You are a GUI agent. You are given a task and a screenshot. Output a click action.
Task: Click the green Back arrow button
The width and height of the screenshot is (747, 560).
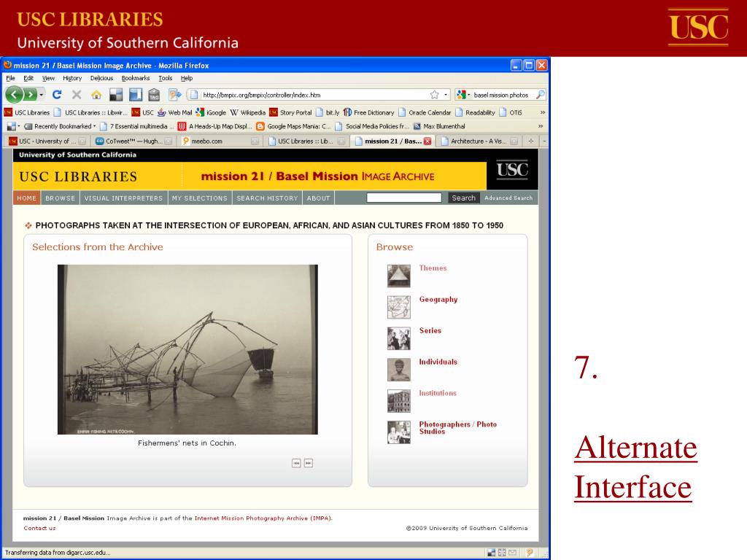pyautogui.click(x=15, y=95)
